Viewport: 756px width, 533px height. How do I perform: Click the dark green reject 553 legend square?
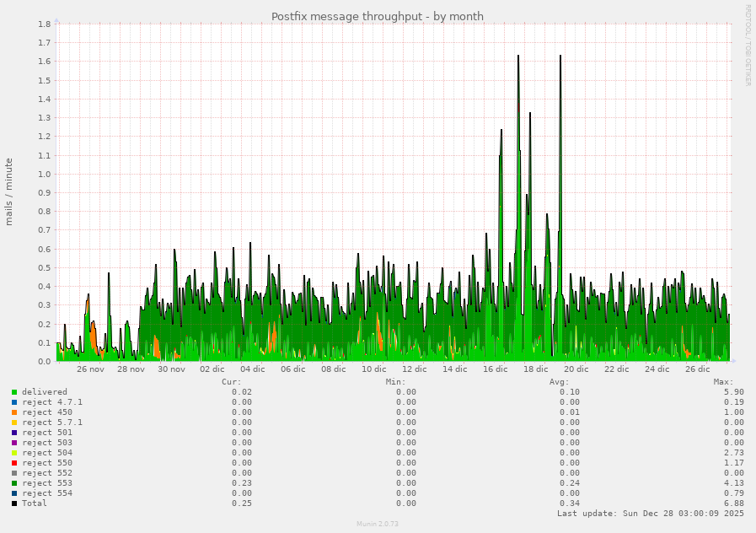coord(12,483)
